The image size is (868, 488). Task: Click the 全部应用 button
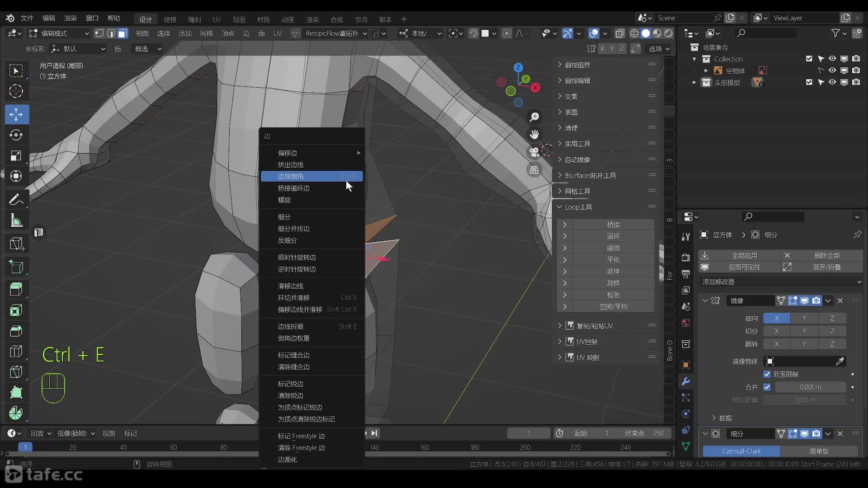tap(740, 255)
